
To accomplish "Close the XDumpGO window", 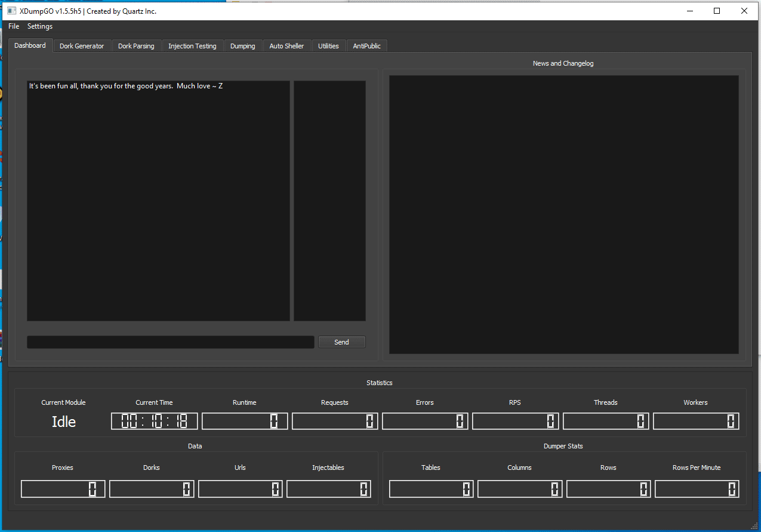I will [744, 11].
